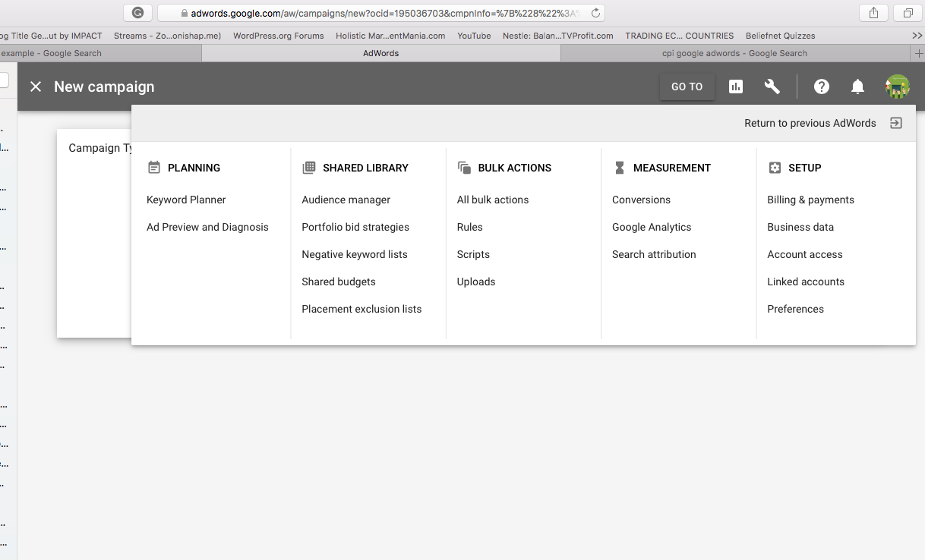Open Streams - Zo...onishap.me bookmark

click(x=167, y=36)
